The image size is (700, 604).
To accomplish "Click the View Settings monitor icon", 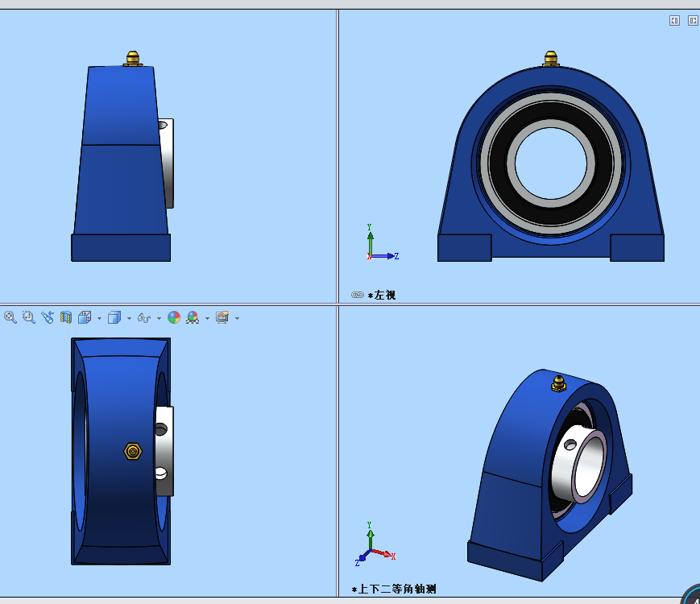I will click(x=222, y=317).
